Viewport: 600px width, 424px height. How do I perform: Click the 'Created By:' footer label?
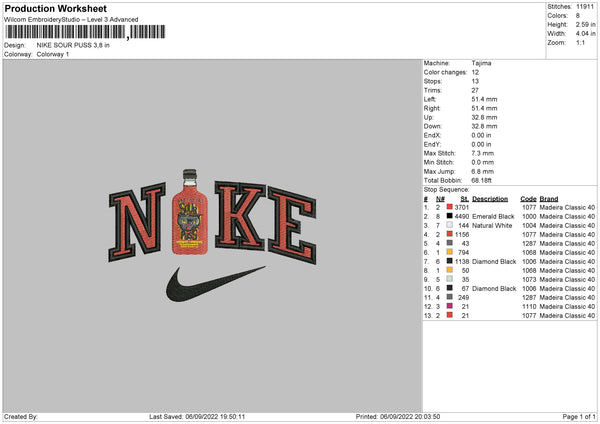[x=21, y=417]
